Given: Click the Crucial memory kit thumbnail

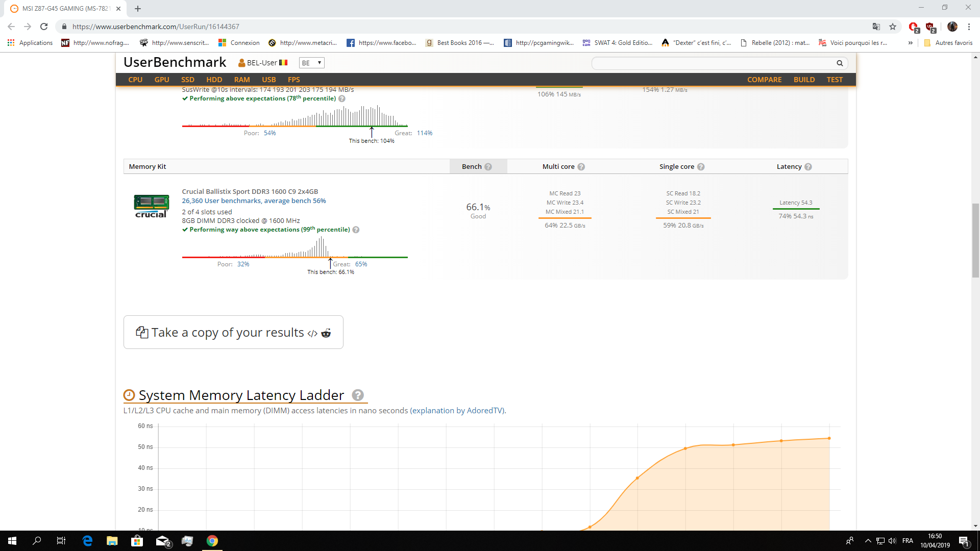Looking at the screenshot, I should coord(151,206).
